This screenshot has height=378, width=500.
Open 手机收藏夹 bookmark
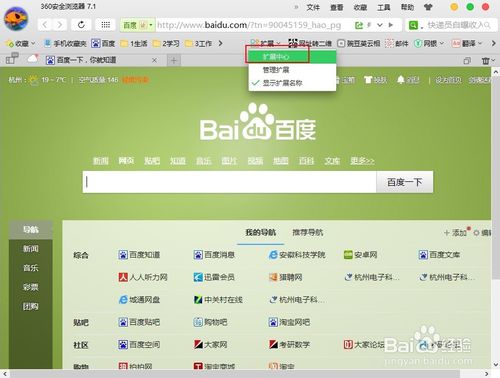65,43
